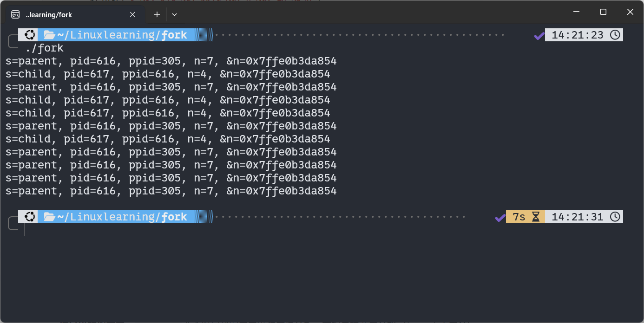
Task: Select the ..learning/fork tab
Action: (70, 14)
